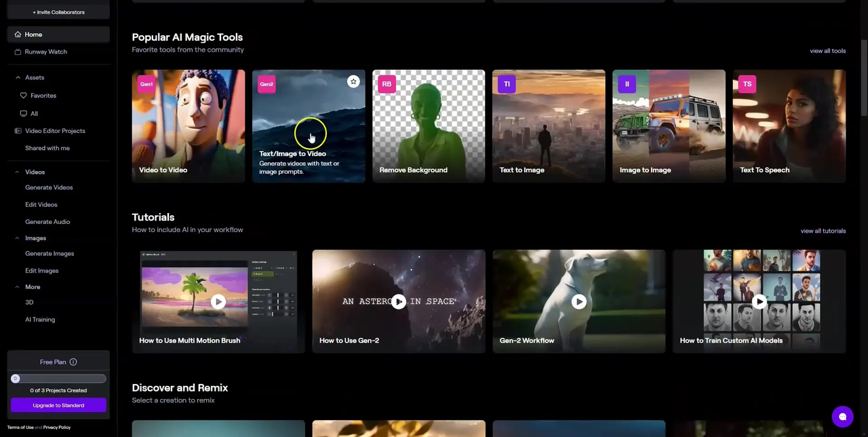Viewport: 868px width, 437px height.
Task: Click the projects created progress bar
Action: (x=58, y=379)
